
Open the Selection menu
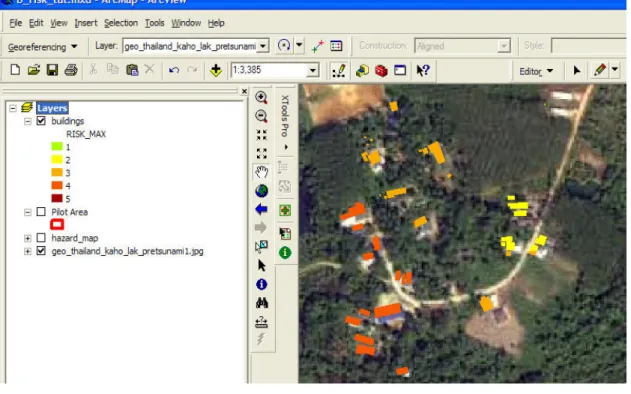(121, 23)
